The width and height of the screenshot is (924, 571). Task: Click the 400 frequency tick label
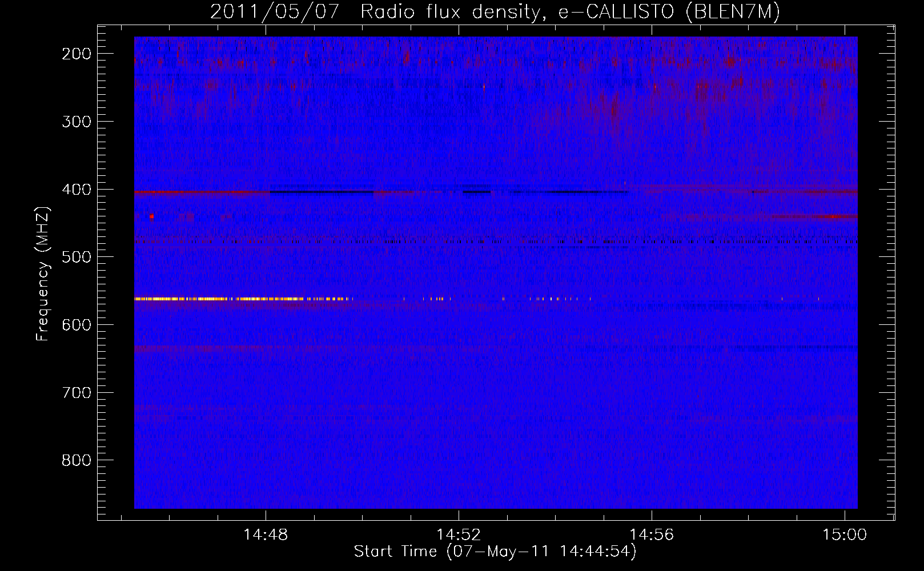(77, 190)
